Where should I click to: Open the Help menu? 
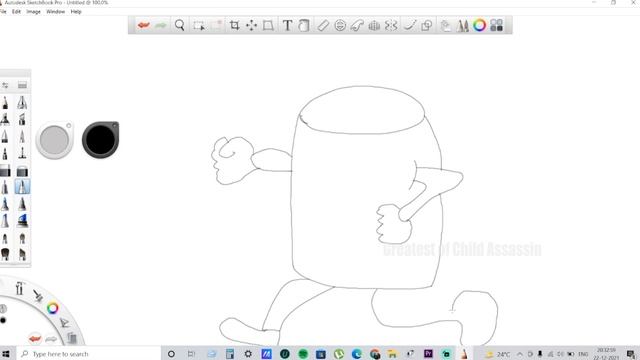tap(76, 12)
